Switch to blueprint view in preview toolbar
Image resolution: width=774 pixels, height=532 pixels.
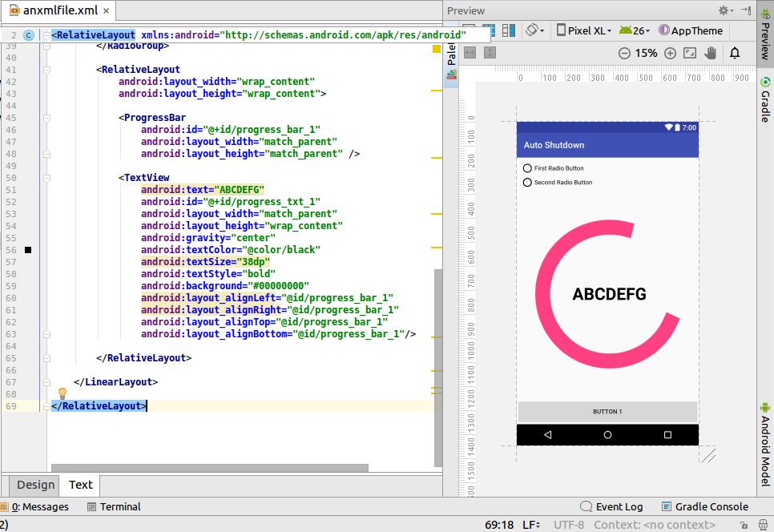coord(488,30)
